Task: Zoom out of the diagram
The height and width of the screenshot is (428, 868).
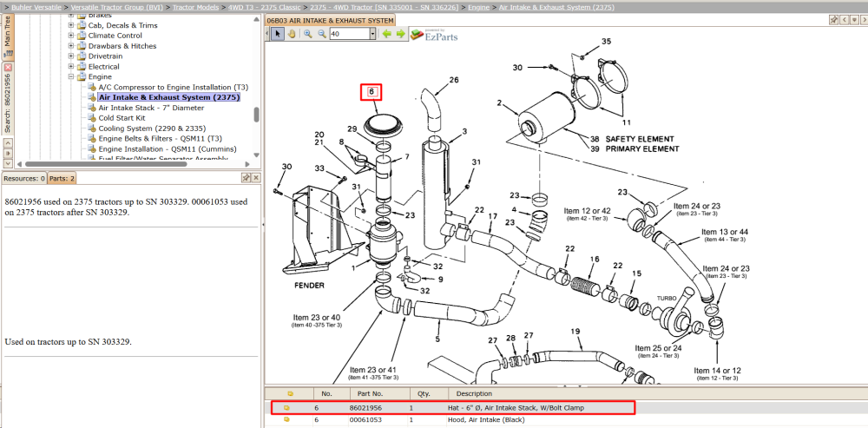Action: click(x=322, y=35)
